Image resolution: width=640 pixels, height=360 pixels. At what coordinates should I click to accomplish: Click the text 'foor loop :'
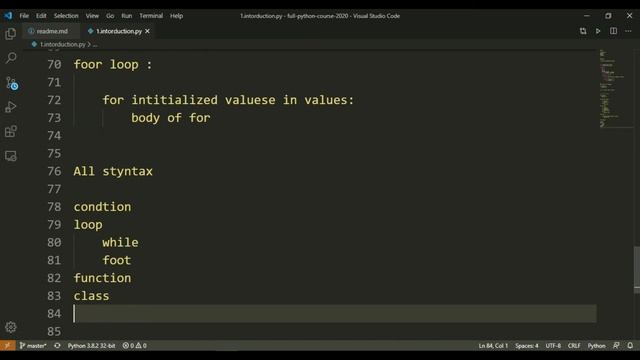tap(113, 64)
